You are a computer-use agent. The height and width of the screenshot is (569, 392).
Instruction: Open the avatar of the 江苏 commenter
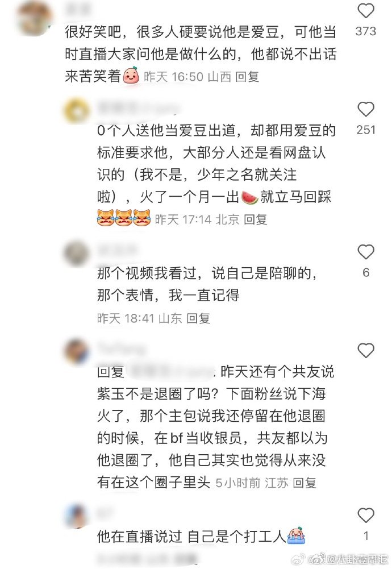point(77,352)
